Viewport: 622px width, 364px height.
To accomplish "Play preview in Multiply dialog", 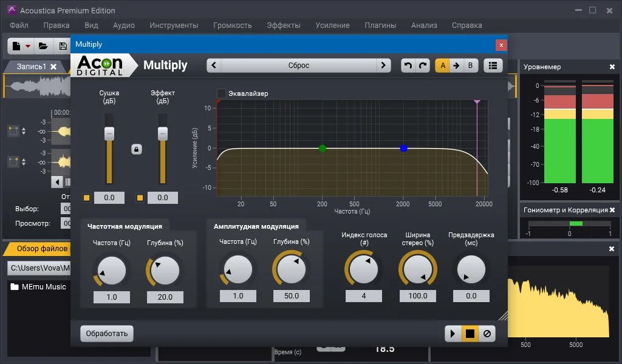I will coord(453,334).
